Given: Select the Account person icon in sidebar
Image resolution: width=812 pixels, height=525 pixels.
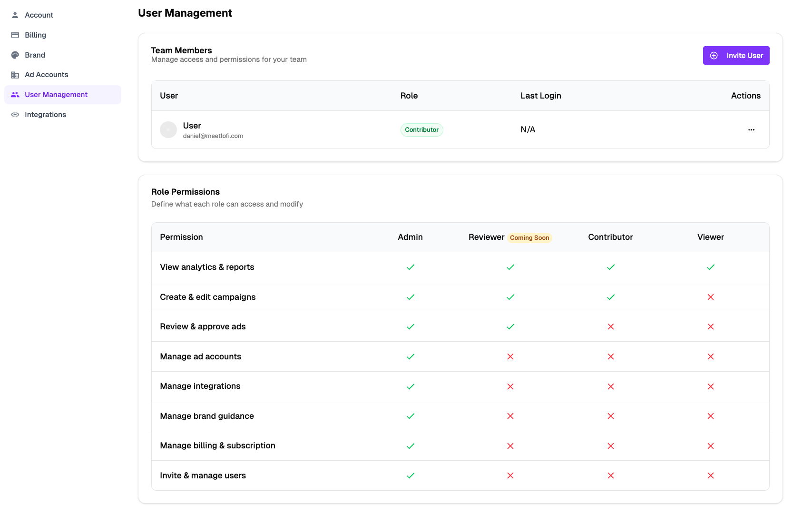Looking at the screenshot, I should click(x=15, y=15).
